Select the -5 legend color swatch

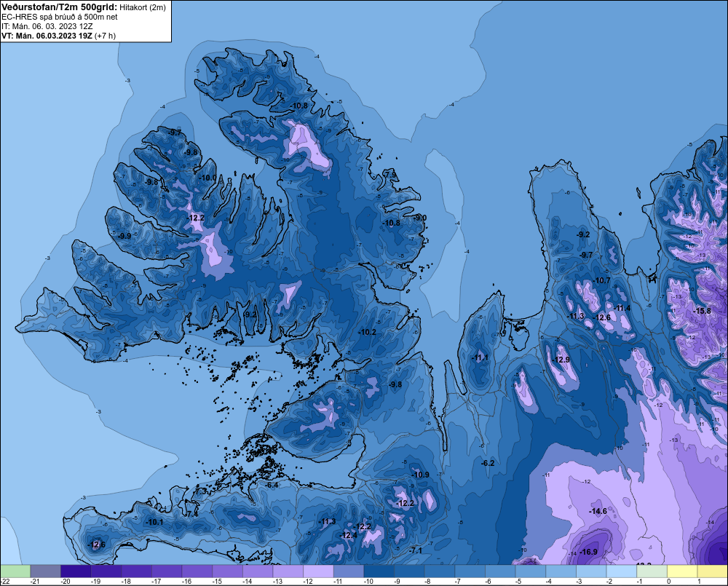coord(531,571)
